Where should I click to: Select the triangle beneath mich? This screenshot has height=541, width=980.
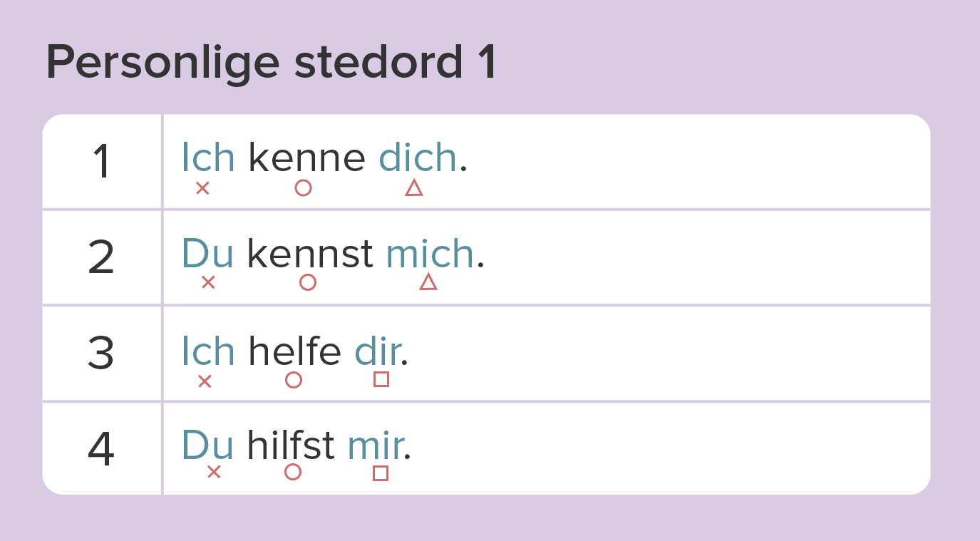[x=428, y=282]
